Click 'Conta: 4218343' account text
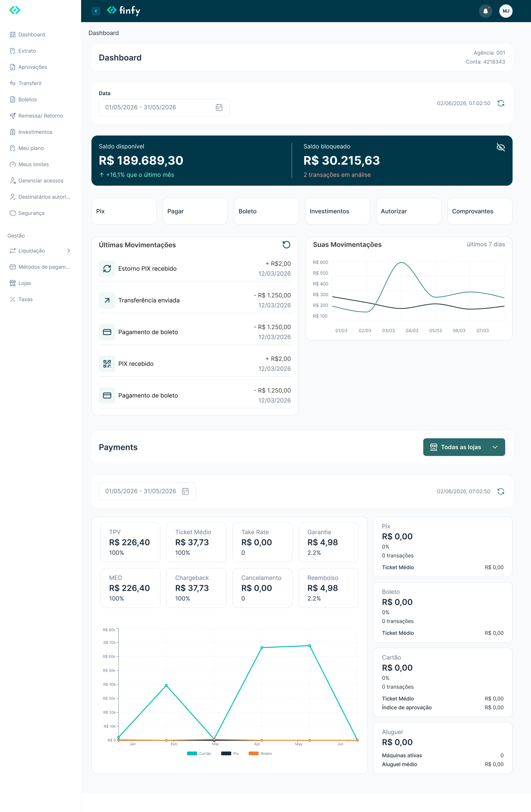This screenshot has height=812, width=531. 485,62
